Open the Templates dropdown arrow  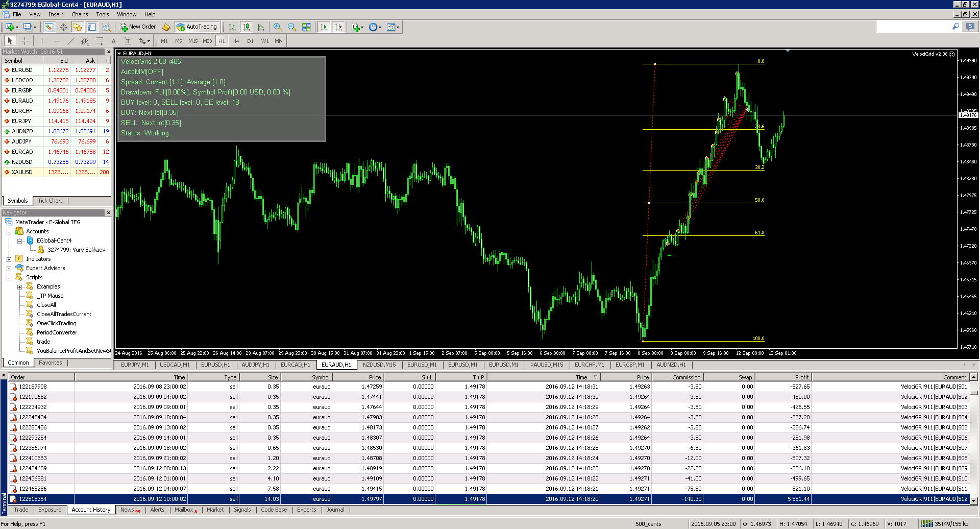pos(398,27)
